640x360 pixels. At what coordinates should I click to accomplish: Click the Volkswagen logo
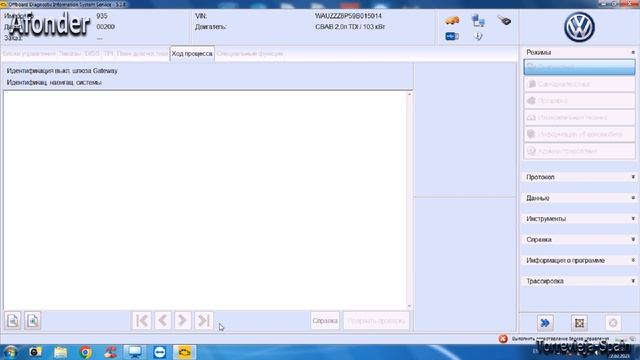pos(579,27)
